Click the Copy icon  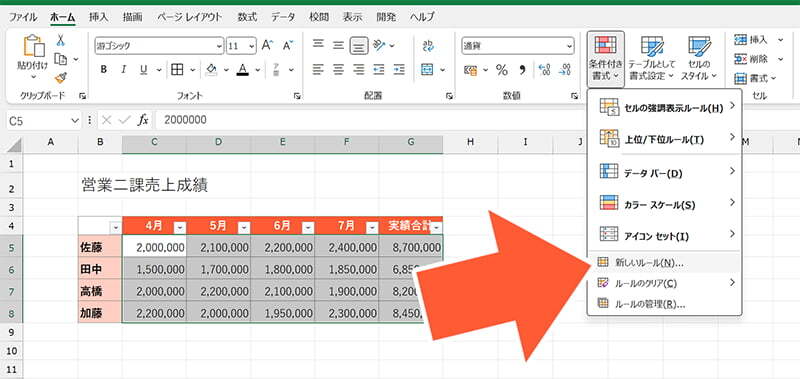pos(61,59)
